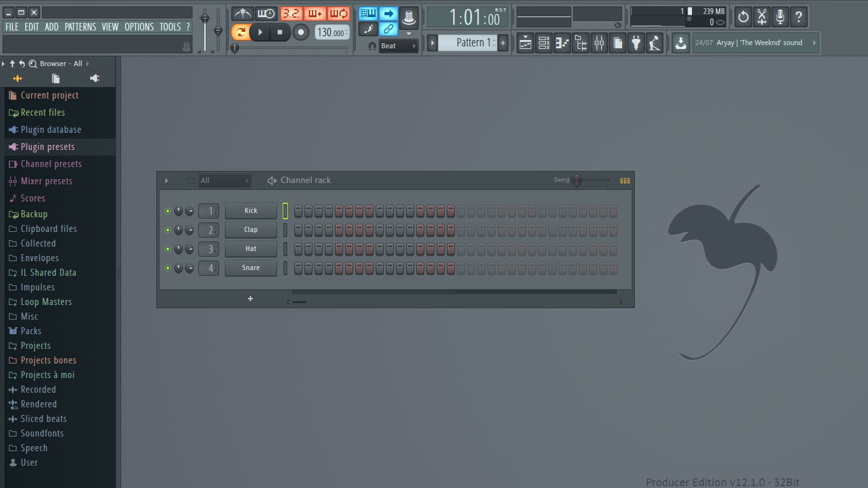Click the note icon below typing keyboard
Image resolution: width=868 pixels, height=488 pixels.
point(368,29)
